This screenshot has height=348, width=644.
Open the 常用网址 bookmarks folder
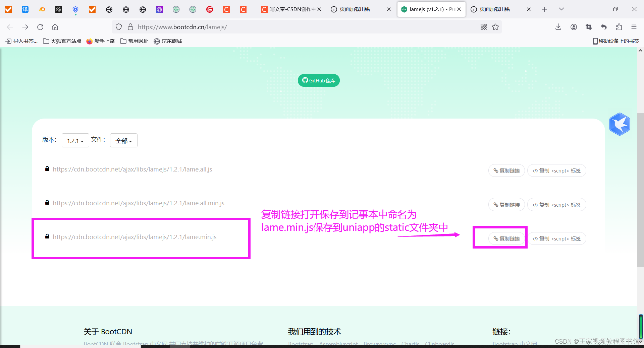134,41
